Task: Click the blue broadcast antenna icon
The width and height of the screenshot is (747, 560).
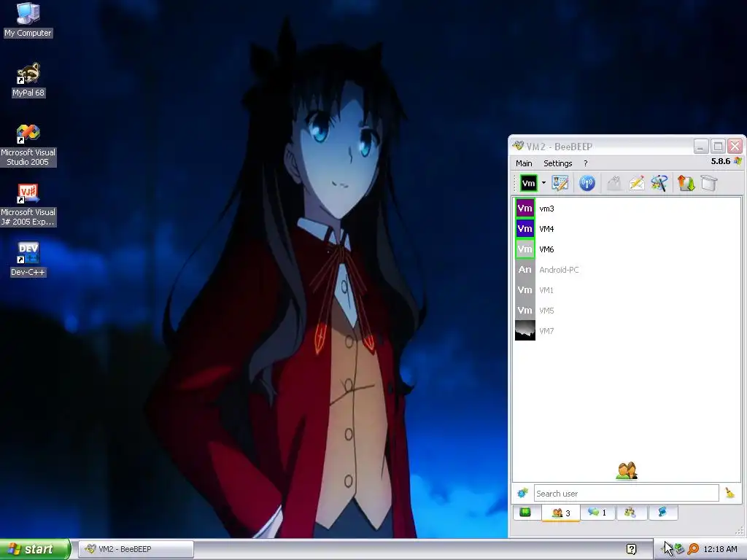Action: tap(587, 183)
